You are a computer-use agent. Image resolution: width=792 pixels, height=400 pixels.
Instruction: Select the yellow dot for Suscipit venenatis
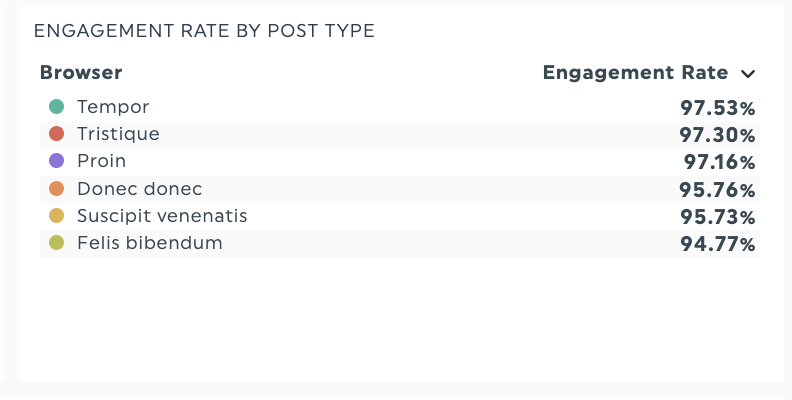pyautogui.click(x=56, y=216)
